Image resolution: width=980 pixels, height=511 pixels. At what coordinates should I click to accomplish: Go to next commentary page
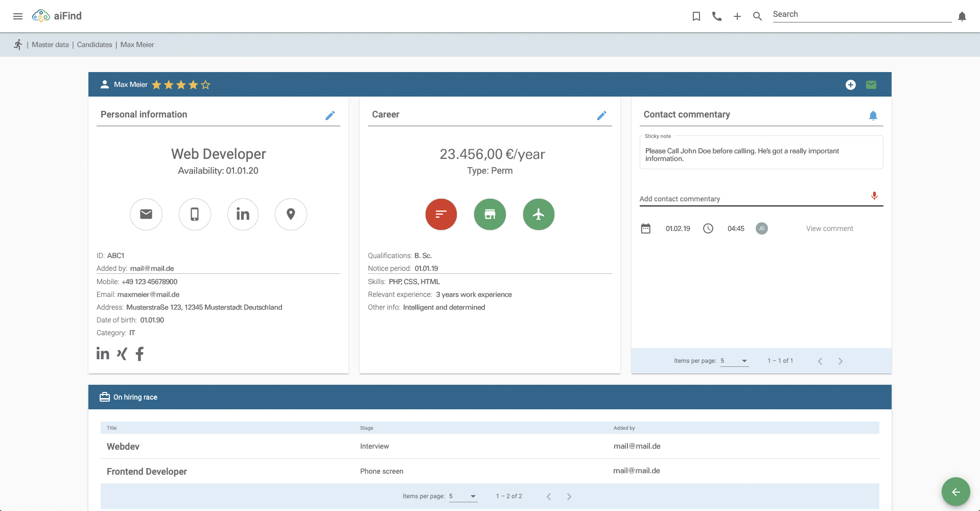(x=841, y=361)
